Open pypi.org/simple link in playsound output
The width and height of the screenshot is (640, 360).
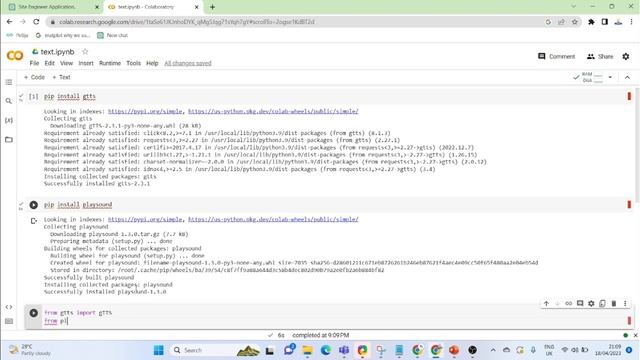[145, 219]
